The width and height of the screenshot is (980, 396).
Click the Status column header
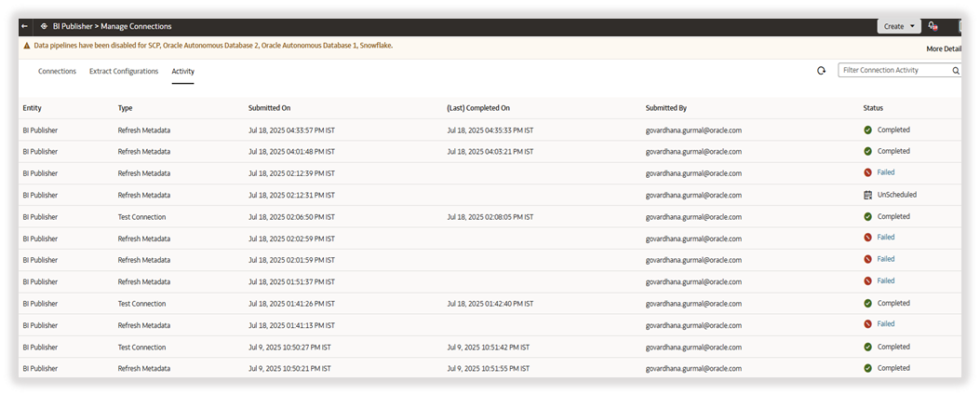click(x=873, y=108)
